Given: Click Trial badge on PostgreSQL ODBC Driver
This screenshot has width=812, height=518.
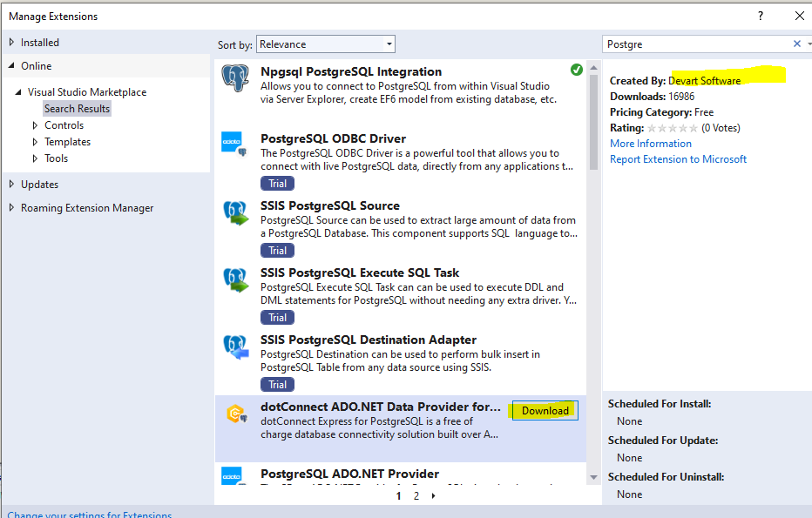Looking at the screenshot, I should pyautogui.click(x=278, y=183).
